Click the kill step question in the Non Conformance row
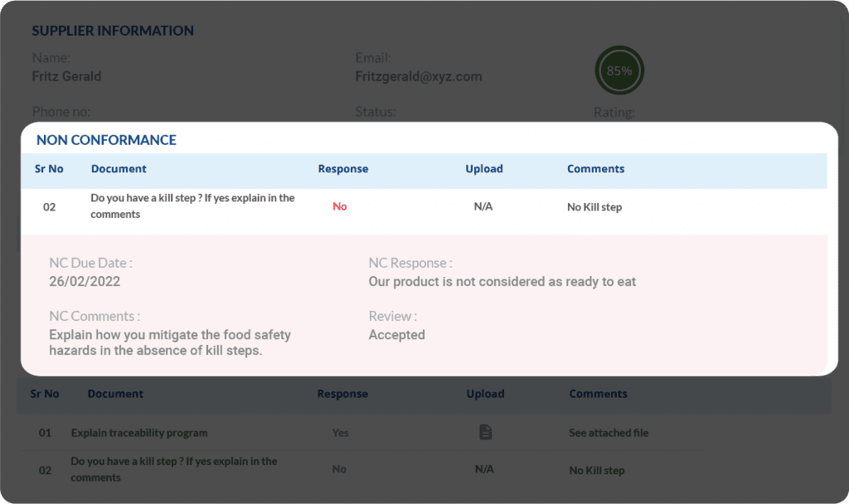Image resolution: width=849 pixels, height=504 pixels. tap(192, 206)
